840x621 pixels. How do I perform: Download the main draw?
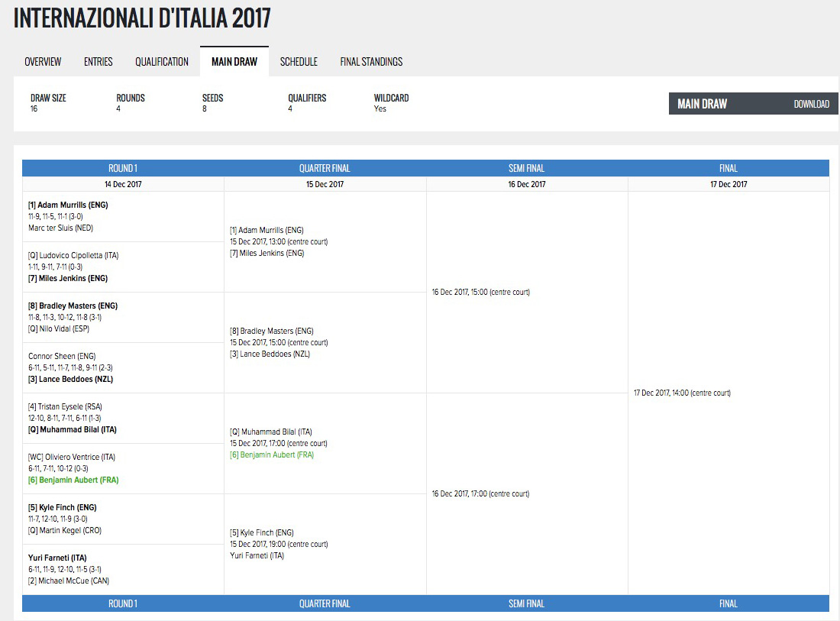click(811, 104)
